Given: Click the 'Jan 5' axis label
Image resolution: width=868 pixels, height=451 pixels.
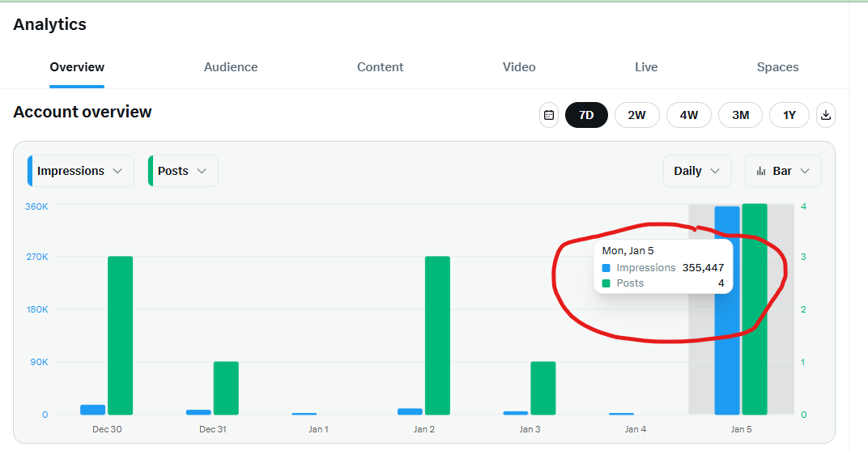Looking at the screenshot, I should [x=741, y=429].
